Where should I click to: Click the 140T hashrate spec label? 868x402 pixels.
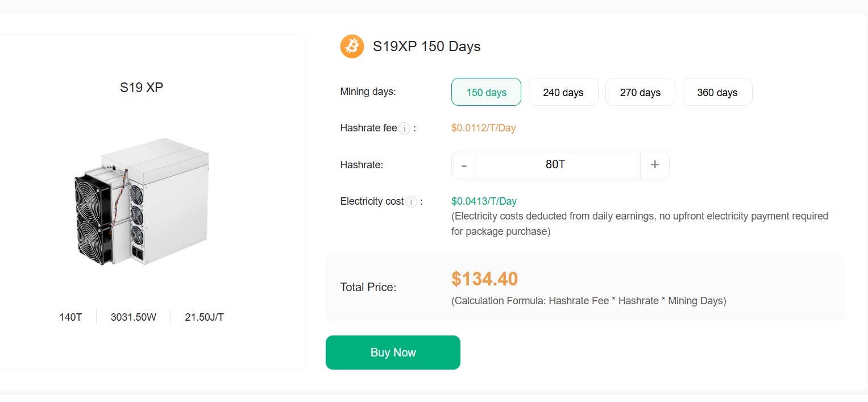point(70,317)
